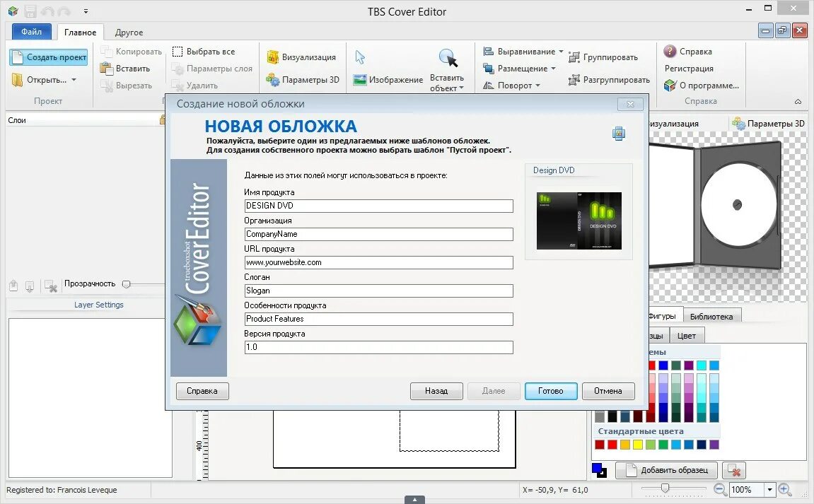
Task: Click TBS Cover Editor app icon
Action: click(13, 11)
